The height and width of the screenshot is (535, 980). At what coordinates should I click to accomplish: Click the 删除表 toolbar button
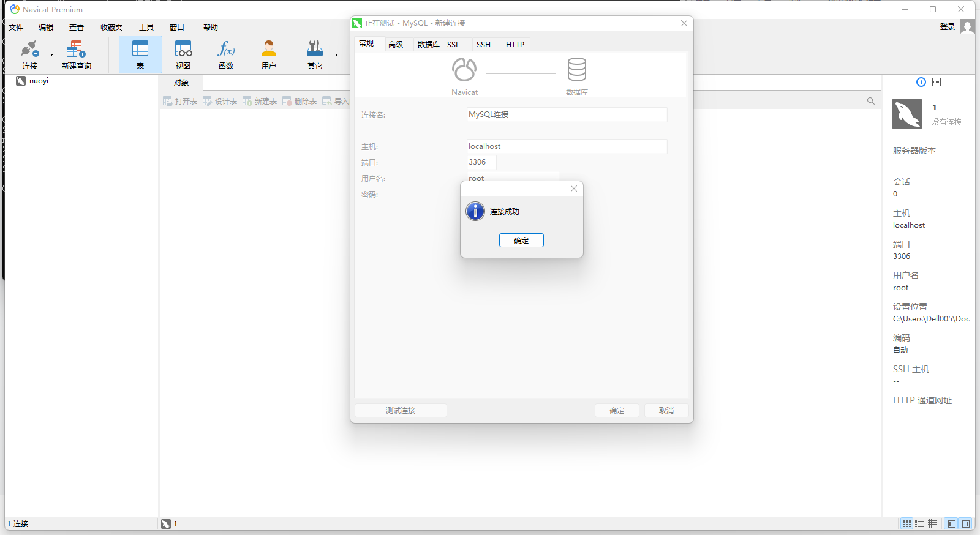click(300, 102)
